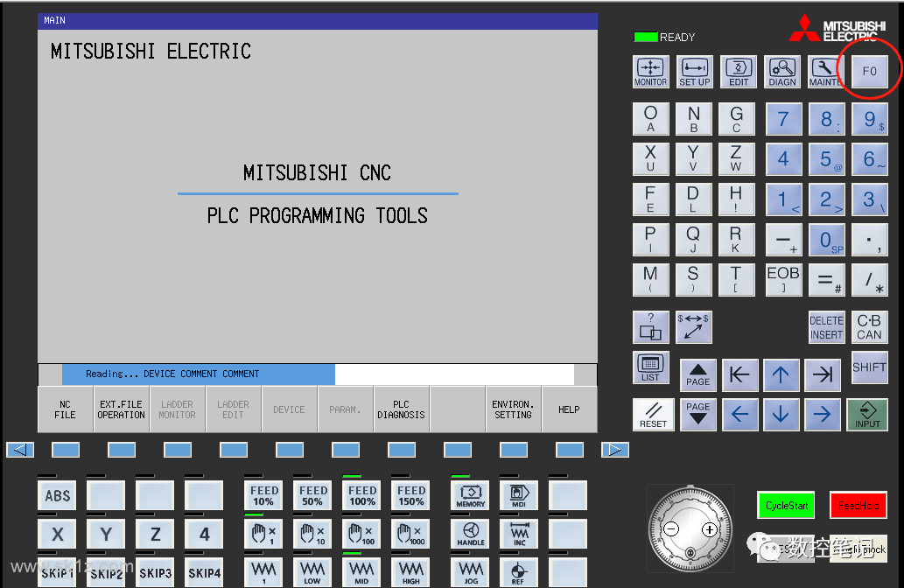Click the LIST keyboard icon
904x588 pixels.
click(x=650, y=367)
